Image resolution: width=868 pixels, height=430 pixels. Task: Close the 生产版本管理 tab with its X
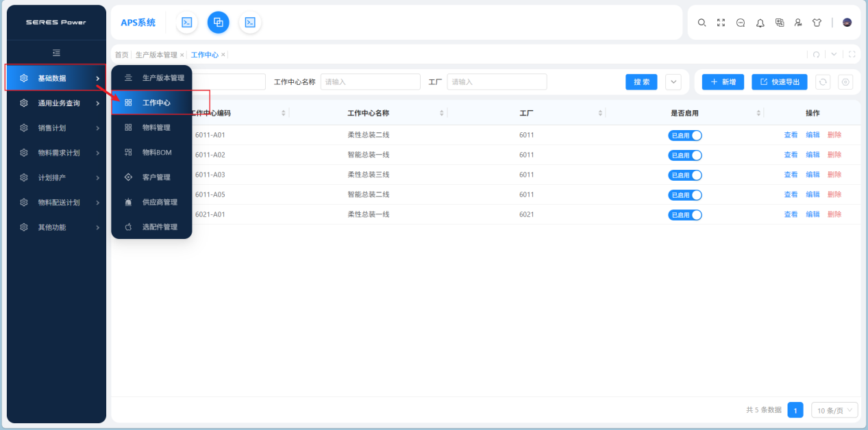click(x=182, y=55)
